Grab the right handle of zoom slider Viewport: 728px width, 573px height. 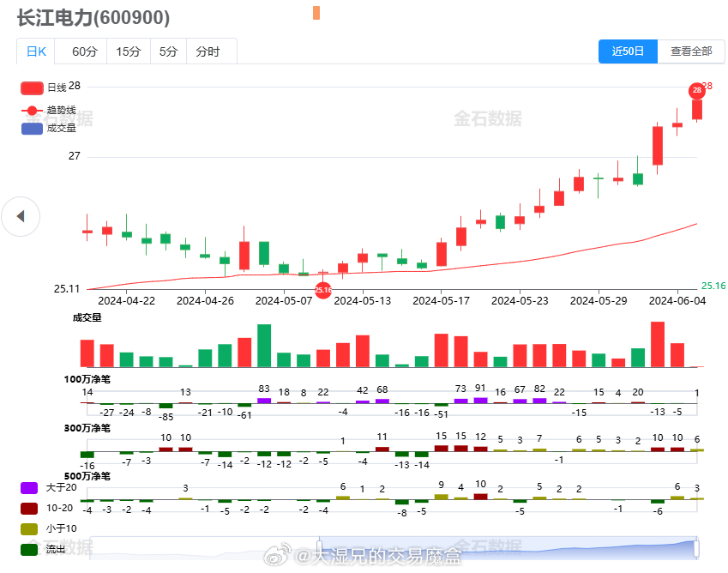coord(696,548)
